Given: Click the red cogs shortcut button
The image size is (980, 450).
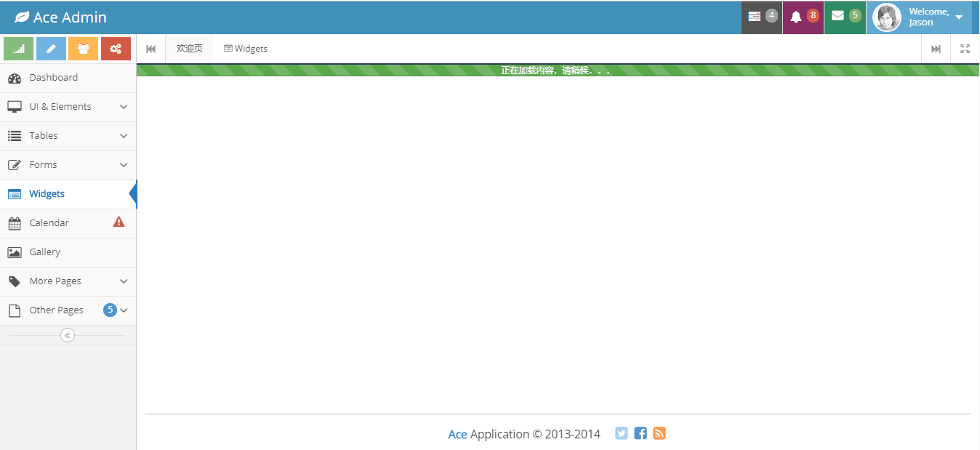Looking at the screenshot, I should tap(116, 49).
